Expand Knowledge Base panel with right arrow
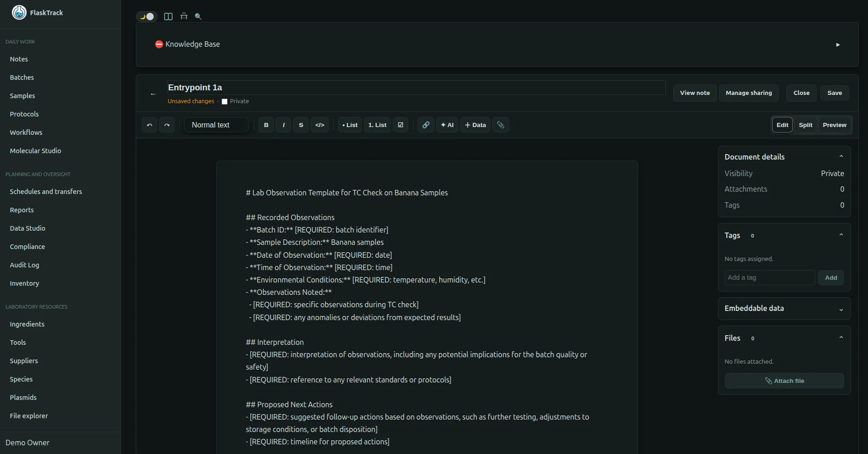Viewport: 868px width, 454px height. (838, 45)
